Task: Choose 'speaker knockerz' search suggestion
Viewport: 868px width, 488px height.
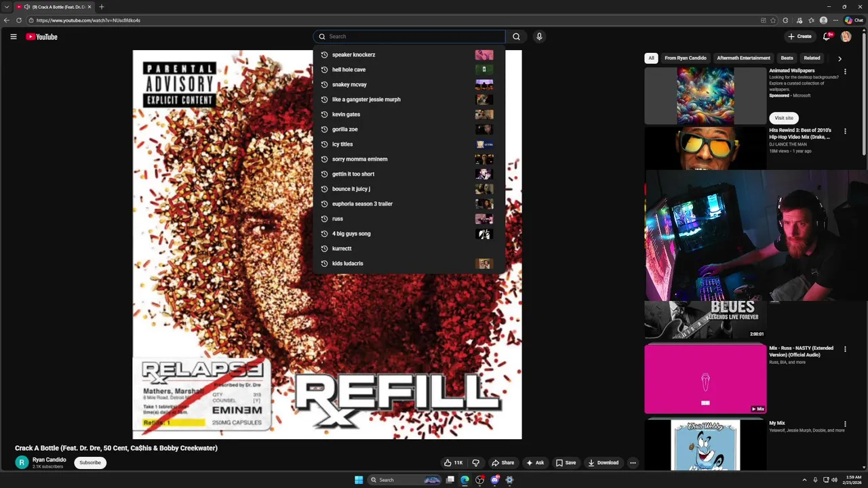Action: 409,55
